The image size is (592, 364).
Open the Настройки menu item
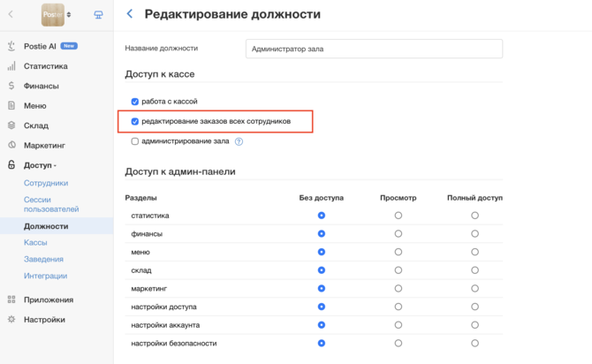[x=44, y=320]
